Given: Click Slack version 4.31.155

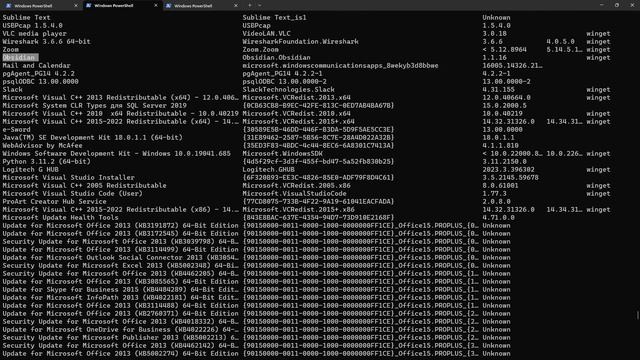Looking at the screenshot, I should click(498, 89).
